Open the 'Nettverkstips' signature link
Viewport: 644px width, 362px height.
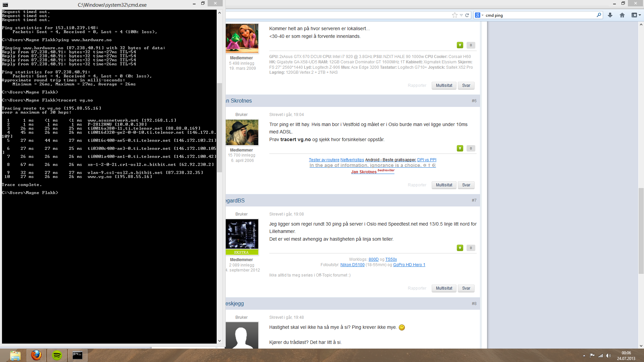coord(352,160)
